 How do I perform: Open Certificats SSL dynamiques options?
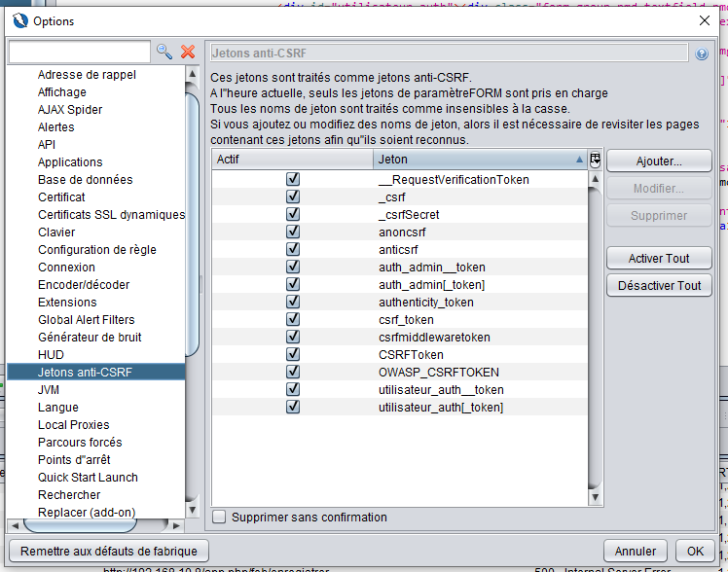point(111,215)
